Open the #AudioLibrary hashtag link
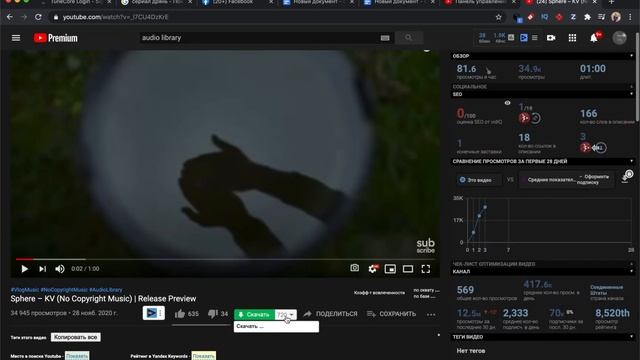 click(106, 290)
